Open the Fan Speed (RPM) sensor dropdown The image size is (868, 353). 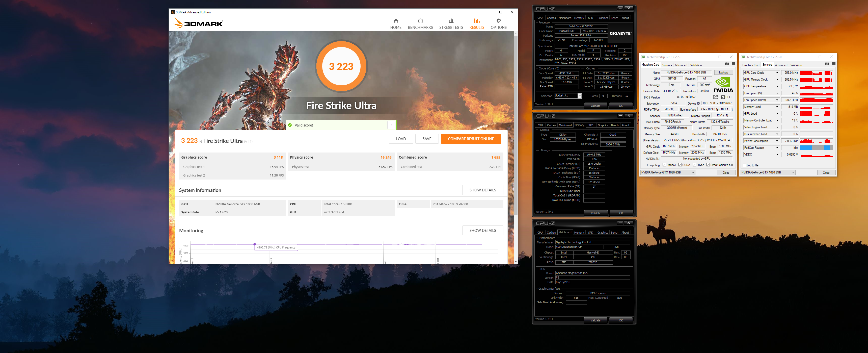tap(777, 100)
